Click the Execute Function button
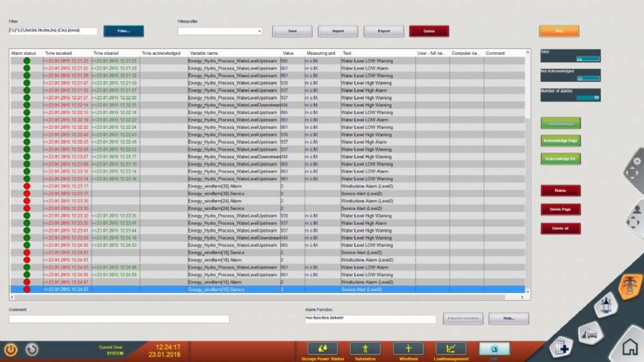 click(x=463, y=318)
